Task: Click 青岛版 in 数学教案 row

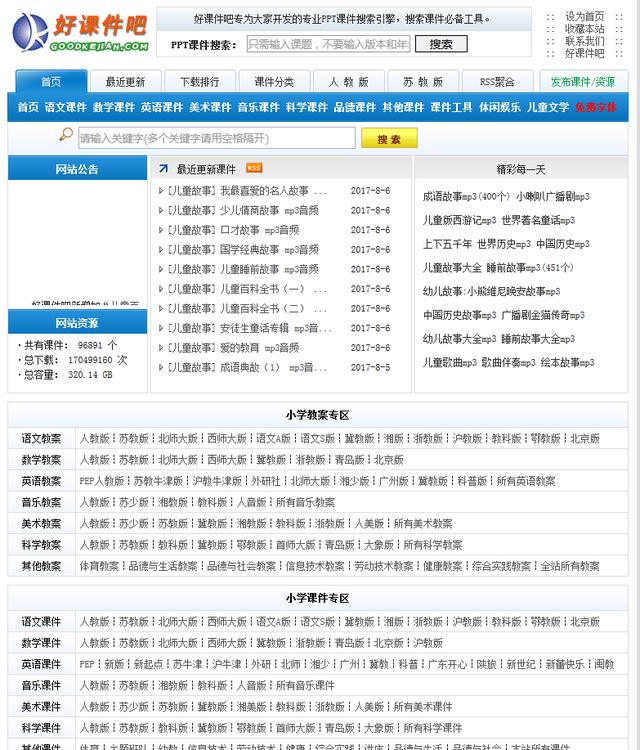Action: point(349,460)
